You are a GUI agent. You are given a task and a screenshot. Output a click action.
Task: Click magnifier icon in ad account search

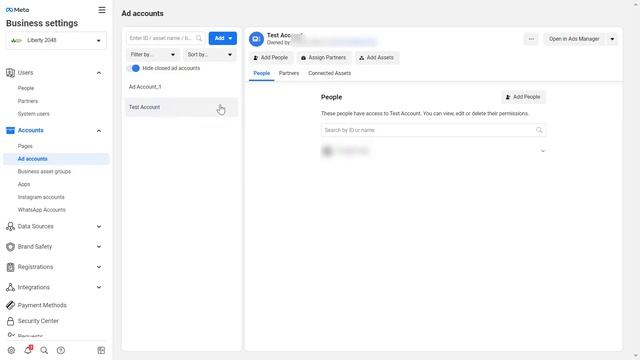199,38
